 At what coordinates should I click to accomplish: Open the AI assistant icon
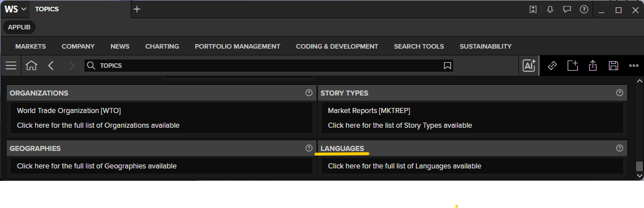point(529,65)
